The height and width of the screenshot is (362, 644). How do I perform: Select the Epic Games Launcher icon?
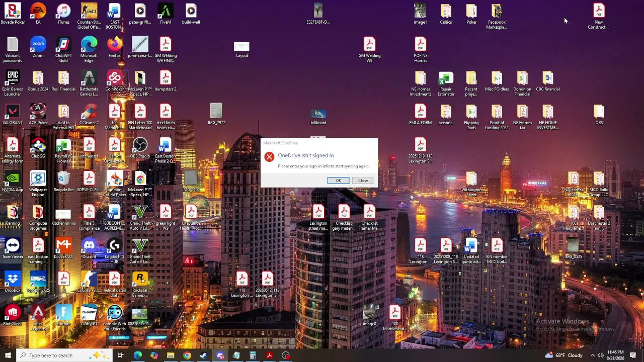13,83
